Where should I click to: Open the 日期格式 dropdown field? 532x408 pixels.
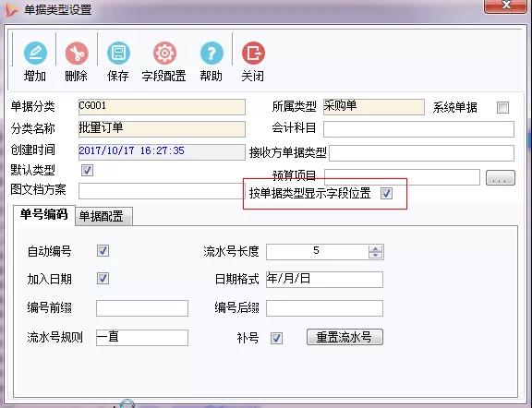(324, 280)
